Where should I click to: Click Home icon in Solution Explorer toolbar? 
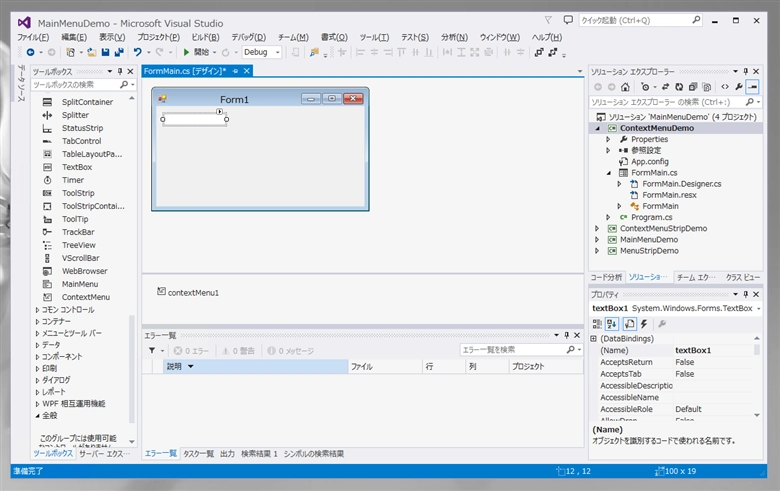coord(625,87)
